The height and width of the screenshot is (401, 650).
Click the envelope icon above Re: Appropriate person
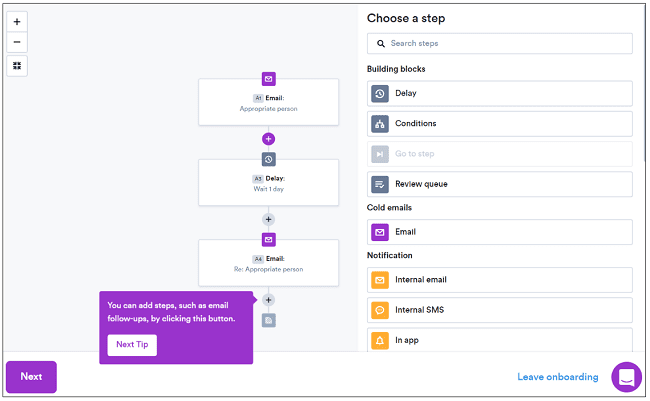268,240
